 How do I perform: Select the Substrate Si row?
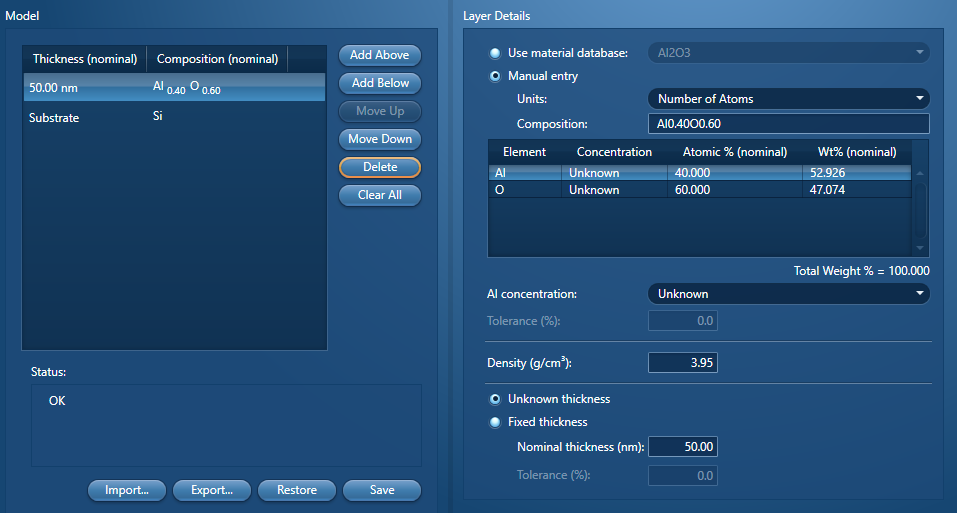(174, 117)
